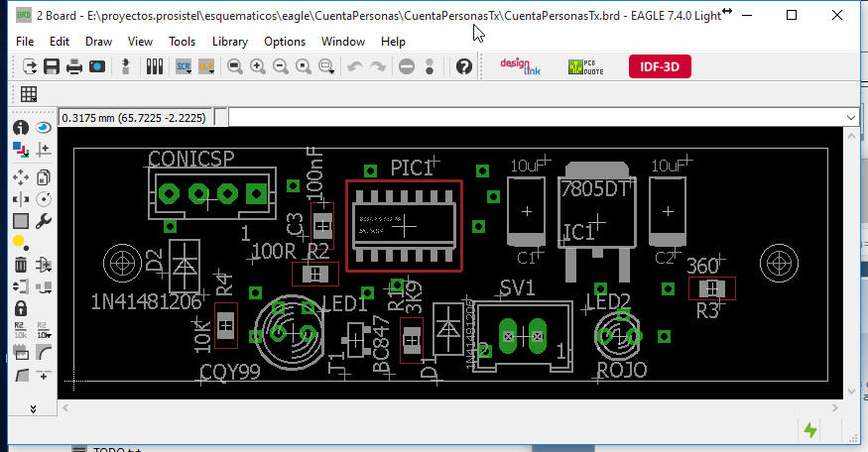
Task: Click the Go traffic-light icon
Action: [x=430, y=67]
